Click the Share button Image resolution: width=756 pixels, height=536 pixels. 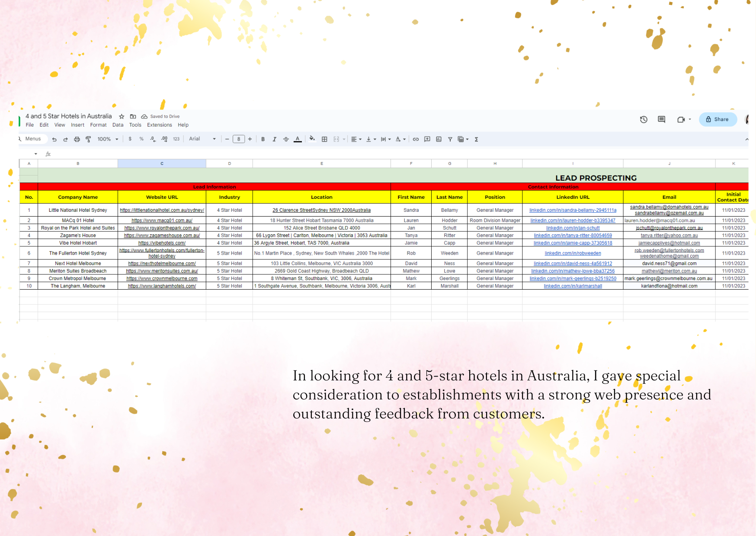click(718, 119)
